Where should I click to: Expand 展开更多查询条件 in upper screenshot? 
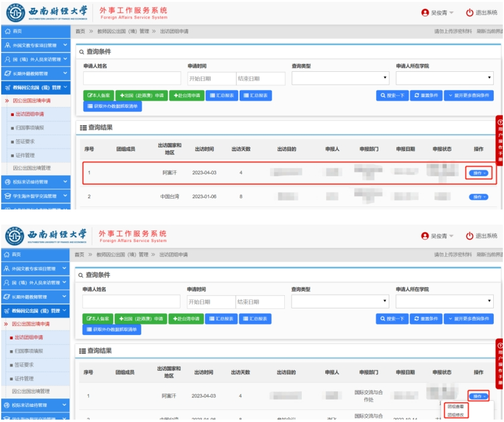(468, 95)
